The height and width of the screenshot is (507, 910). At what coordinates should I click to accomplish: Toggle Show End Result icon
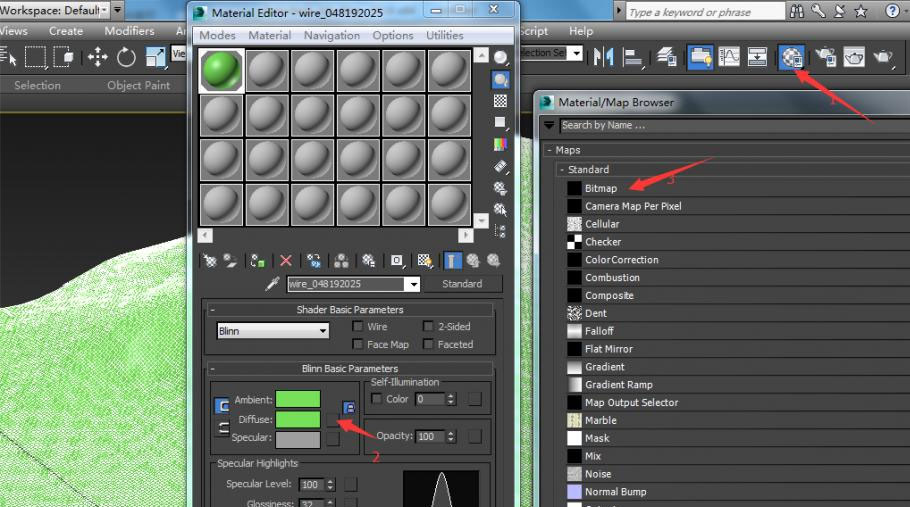pos(452,261)
